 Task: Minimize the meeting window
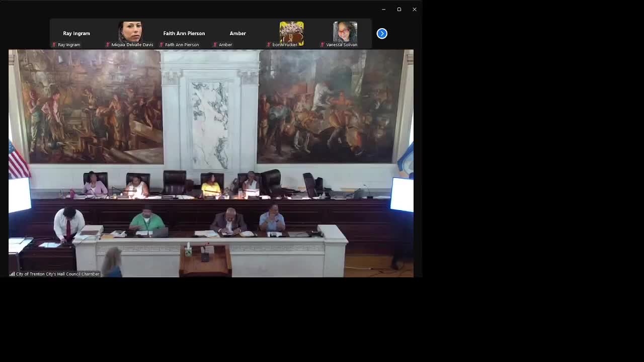pyautogui.click(x=383, y=10)
